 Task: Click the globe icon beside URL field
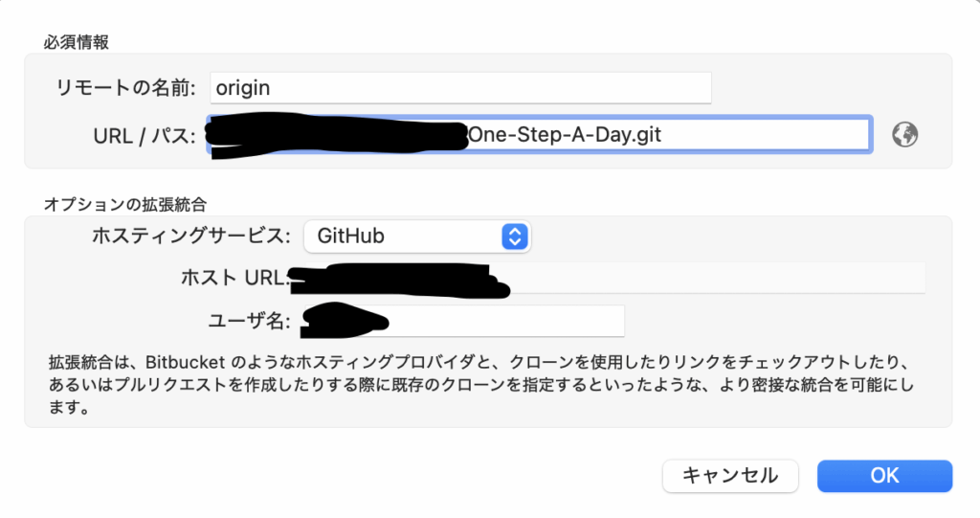coord(904,134)
